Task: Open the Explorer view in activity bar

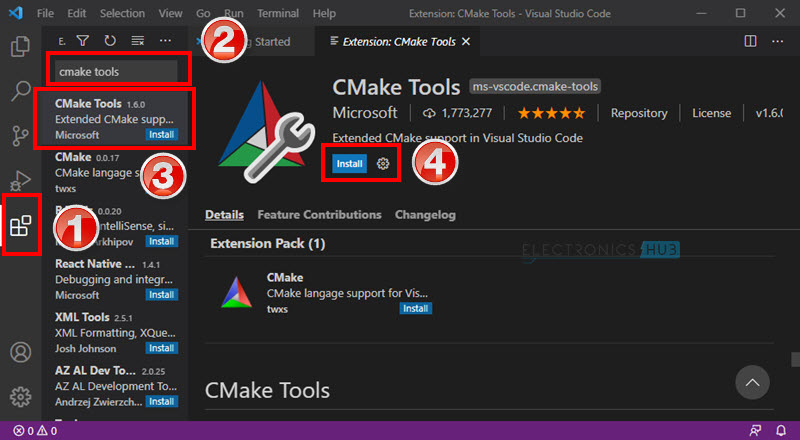Action: click(20, 46)
